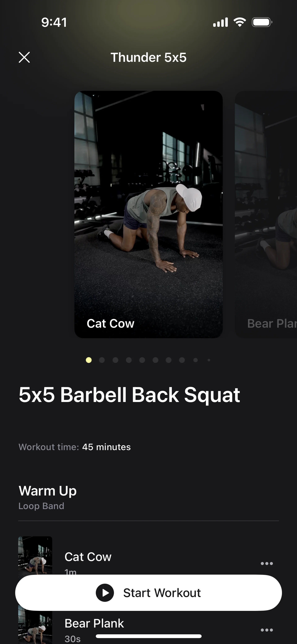Image resolution: width=297 pixels, height=644 pixels.
Task: Start the workout with the Start Workout button
Action: tap(148, 592)
